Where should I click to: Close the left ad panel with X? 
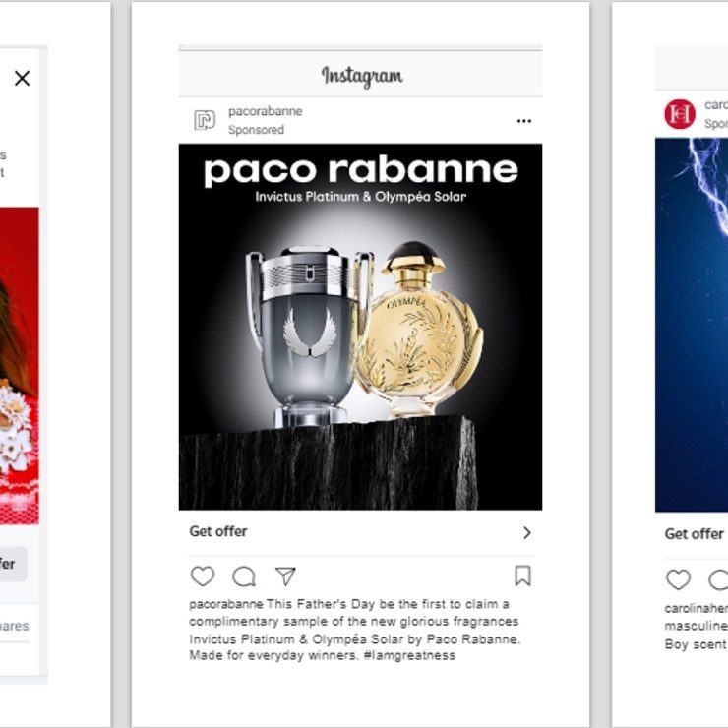(x=22, y=78)
